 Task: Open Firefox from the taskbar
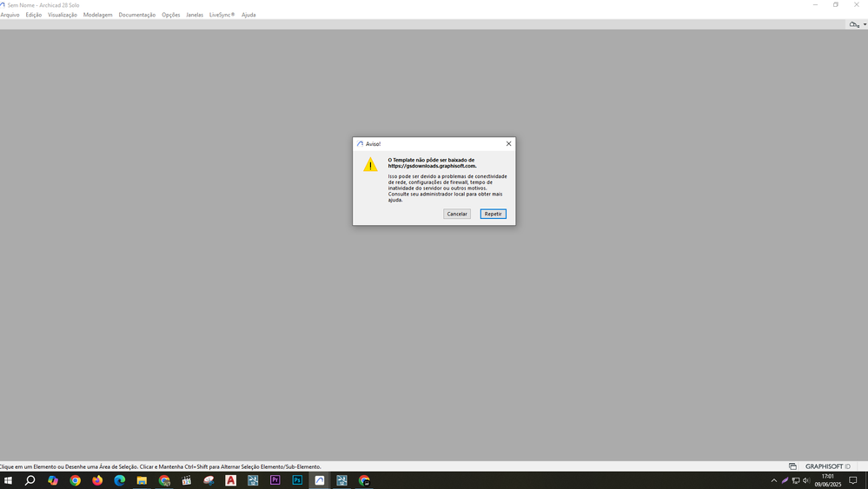(97, 480)
